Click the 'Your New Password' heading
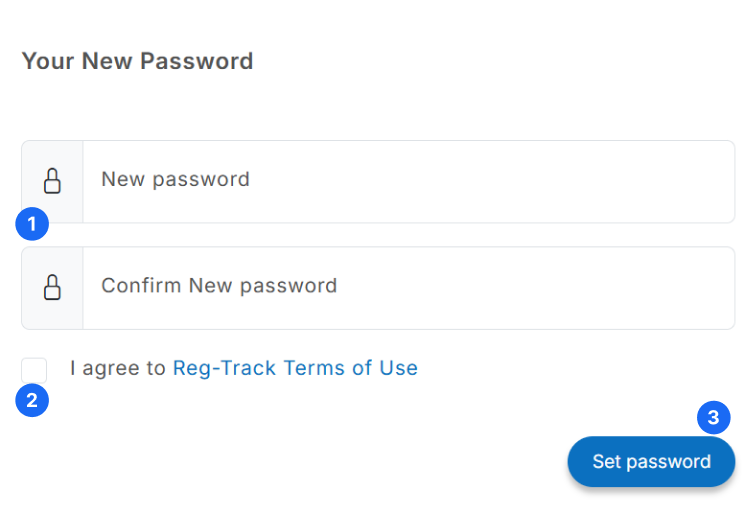This screenshot has height=512, width=756. click(x=137, y=61)
